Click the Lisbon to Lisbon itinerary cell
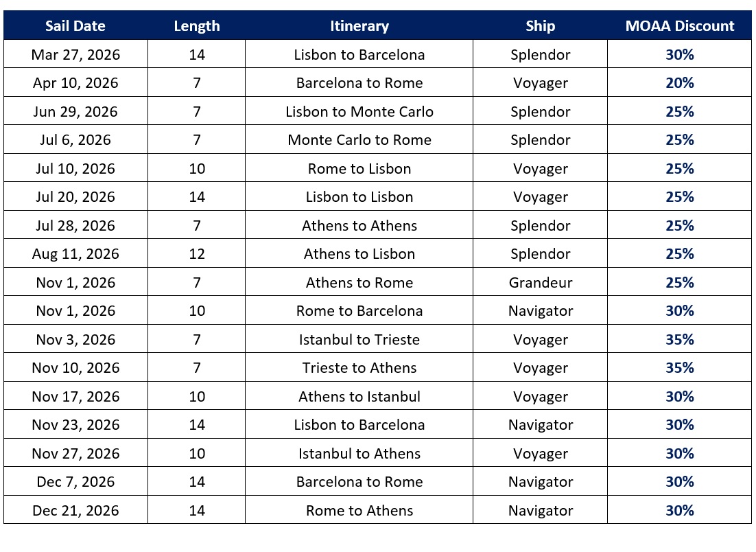Viewport: 756px width, 552px height. (x=359, y=197)
